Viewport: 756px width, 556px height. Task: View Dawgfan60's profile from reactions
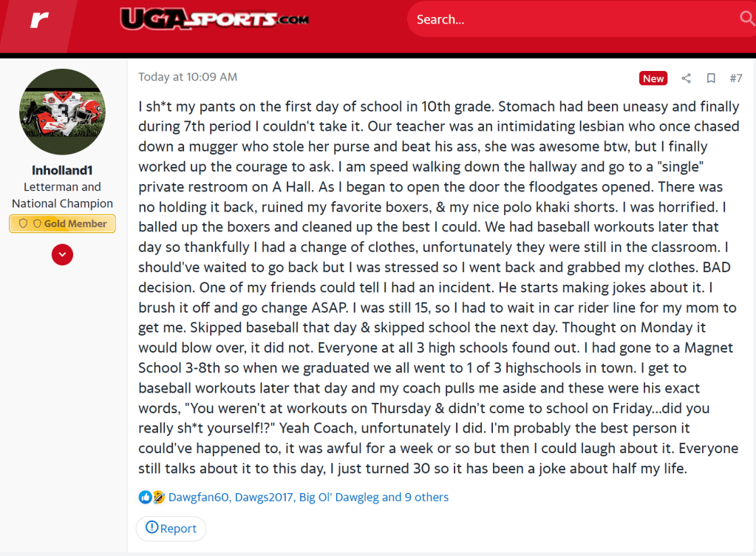click(x=199, y=497)
